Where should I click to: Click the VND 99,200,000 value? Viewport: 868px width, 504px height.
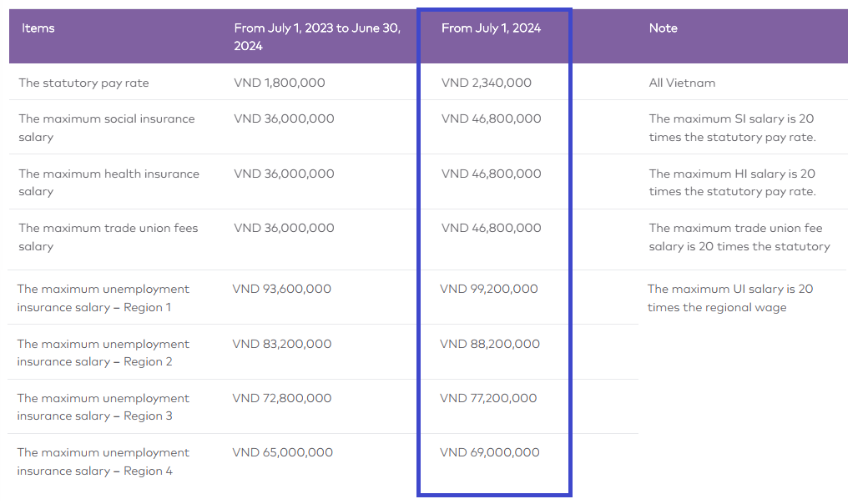click(489, 289)
